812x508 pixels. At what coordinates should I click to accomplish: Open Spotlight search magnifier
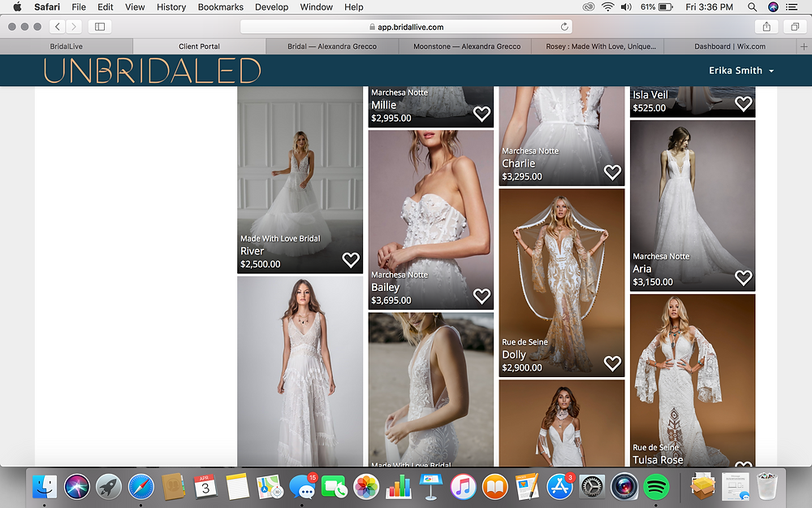[x=752, y=7]
